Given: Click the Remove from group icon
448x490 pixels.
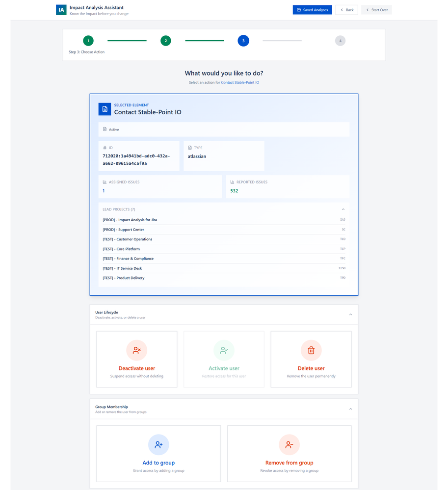Looking at the screenshot, I should point(289,444).
